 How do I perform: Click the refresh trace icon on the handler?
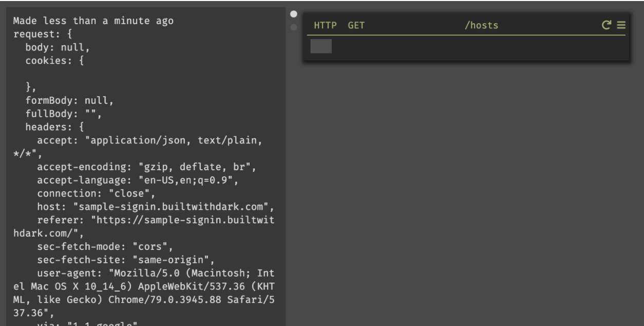pyautogui.click(x=607, y=24)
